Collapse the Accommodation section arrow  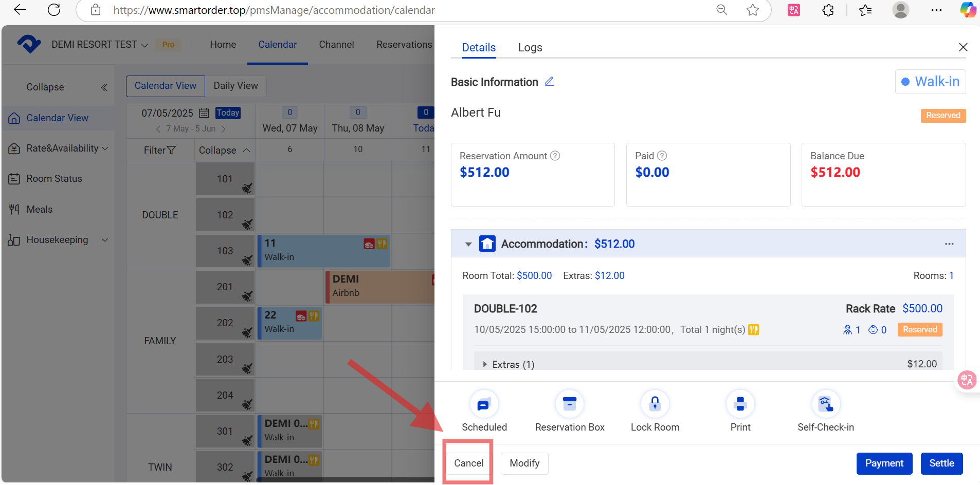click(468, 244)
